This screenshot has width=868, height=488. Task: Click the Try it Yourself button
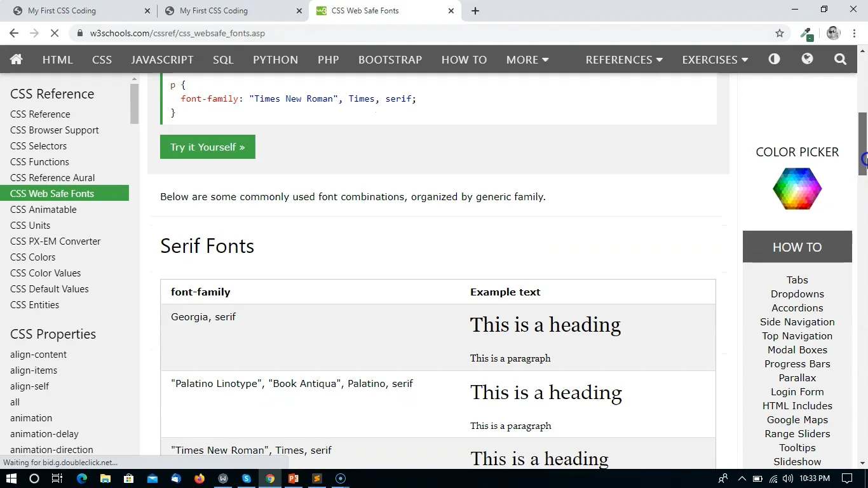pos(207,147)
